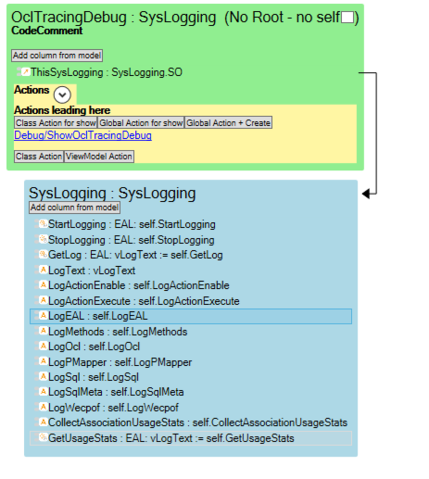Click the GetUsageStats action icon
This screenshot has width=429, height=479.
click(43, 437)
